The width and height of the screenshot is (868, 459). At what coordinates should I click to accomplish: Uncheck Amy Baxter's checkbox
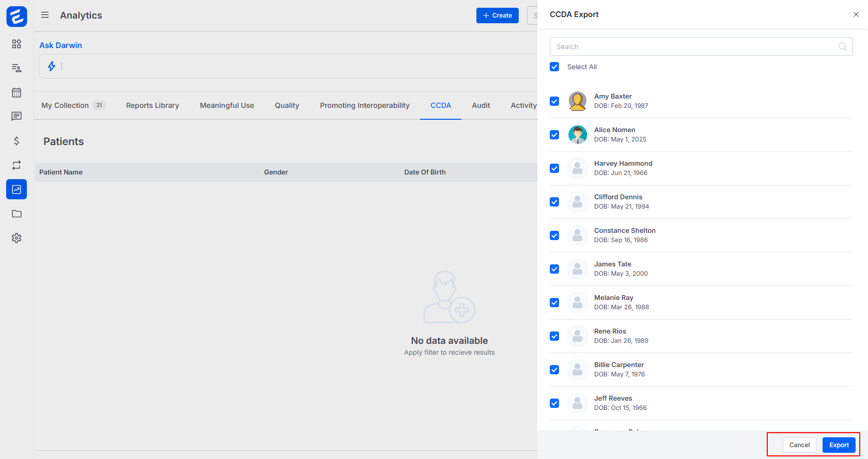coord(554,101)
